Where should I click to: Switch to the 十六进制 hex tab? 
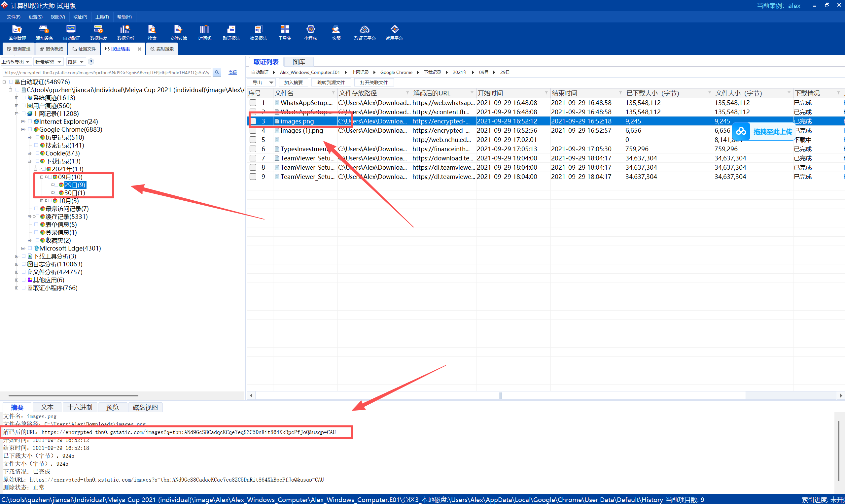point(80,407)
